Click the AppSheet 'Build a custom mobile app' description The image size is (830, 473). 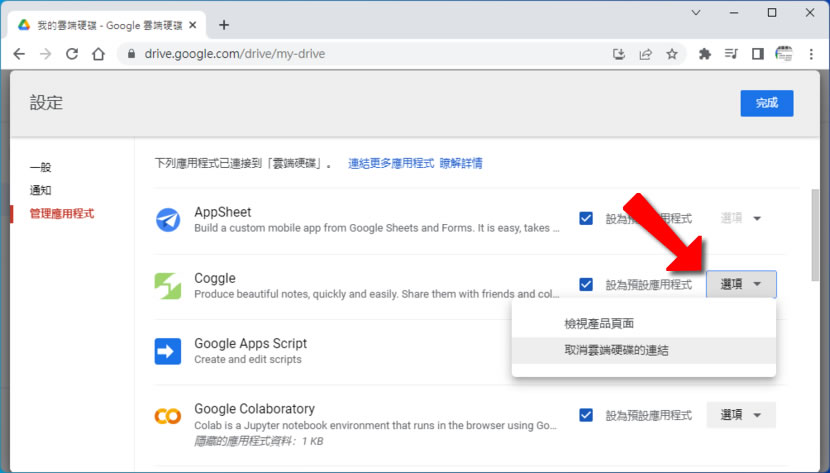point(377,228)
